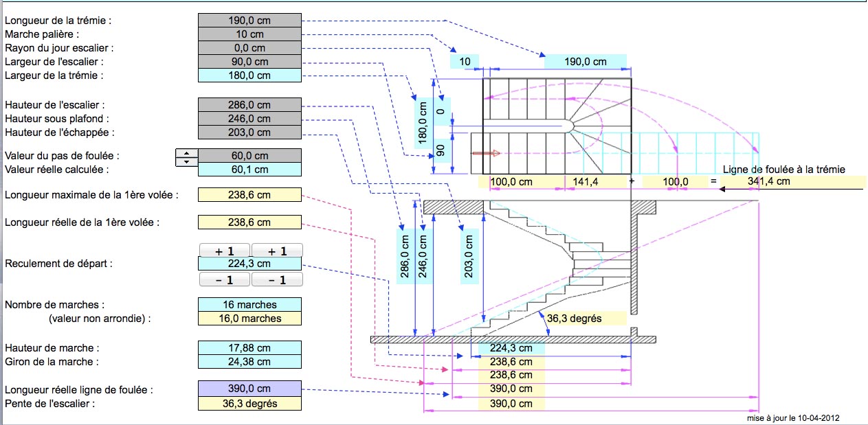This screenshot has width=868, height=425.
Task: Select the Valeur du pas de foulée field
Action: tap(249, 156)
